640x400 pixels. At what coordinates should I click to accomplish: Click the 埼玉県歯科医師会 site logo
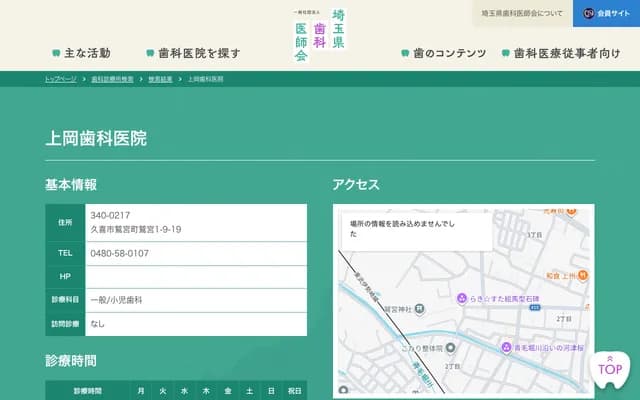(320, 35)
